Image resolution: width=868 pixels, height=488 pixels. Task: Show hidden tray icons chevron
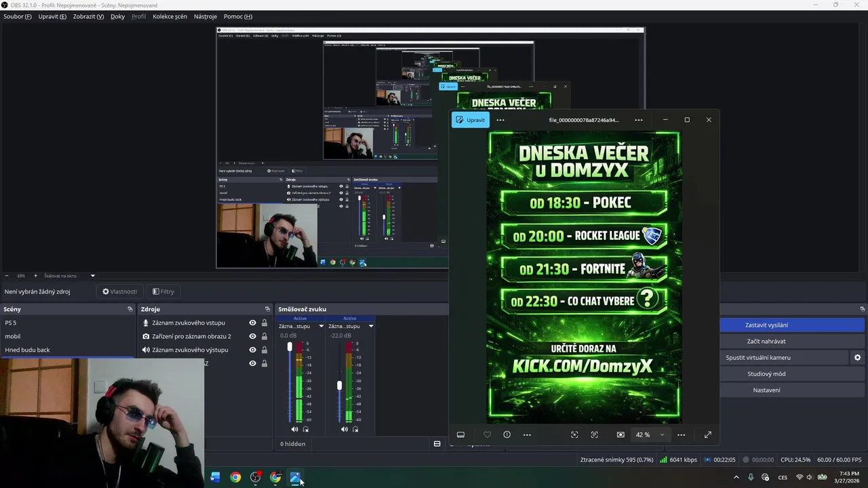click(x=736, y=477)
